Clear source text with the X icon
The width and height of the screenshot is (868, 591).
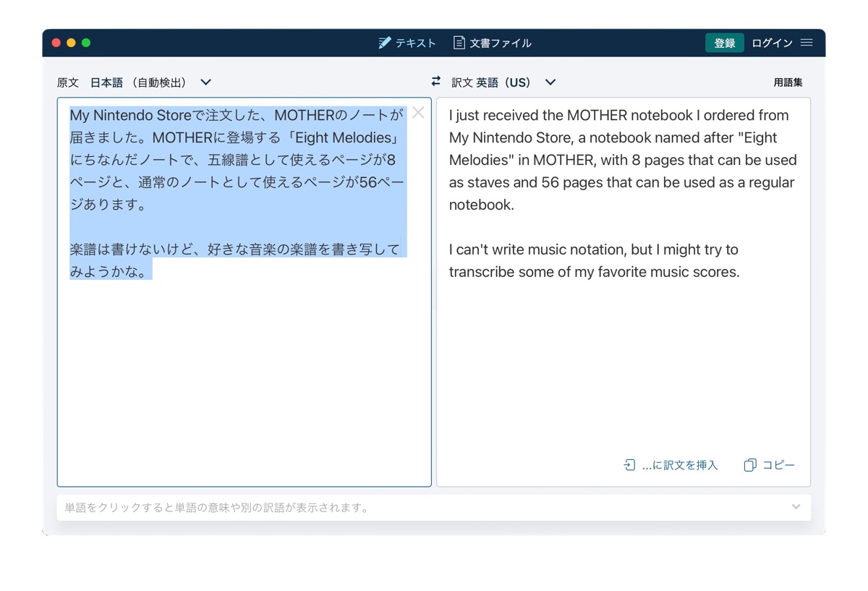click(x=418, y=113)
